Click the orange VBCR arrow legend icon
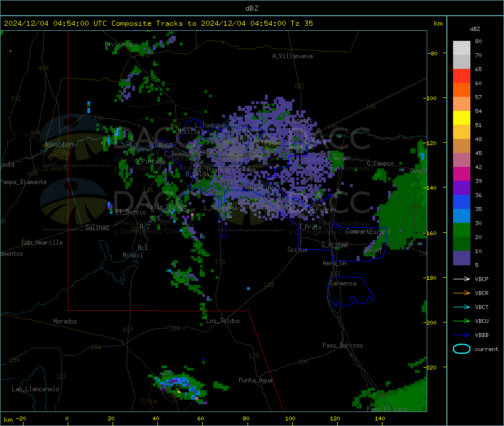This screenshot has width=504, height=426. (x=461, y=293)
